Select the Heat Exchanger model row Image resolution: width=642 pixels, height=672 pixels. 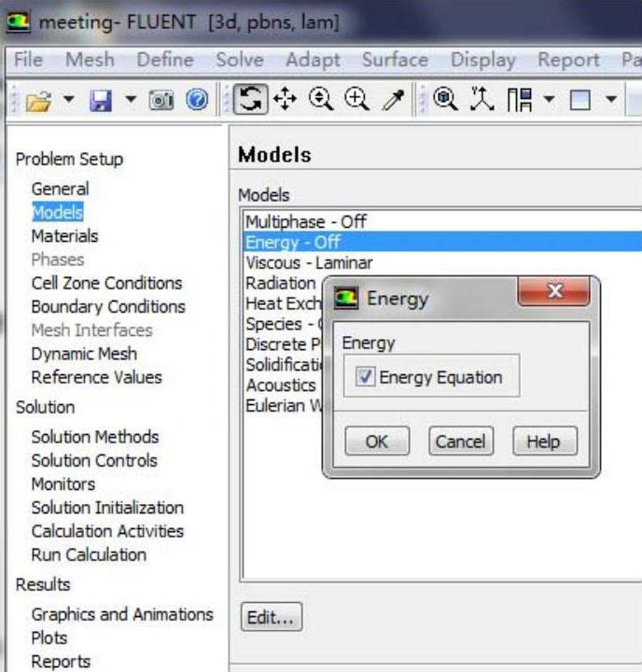pos(283,303)
